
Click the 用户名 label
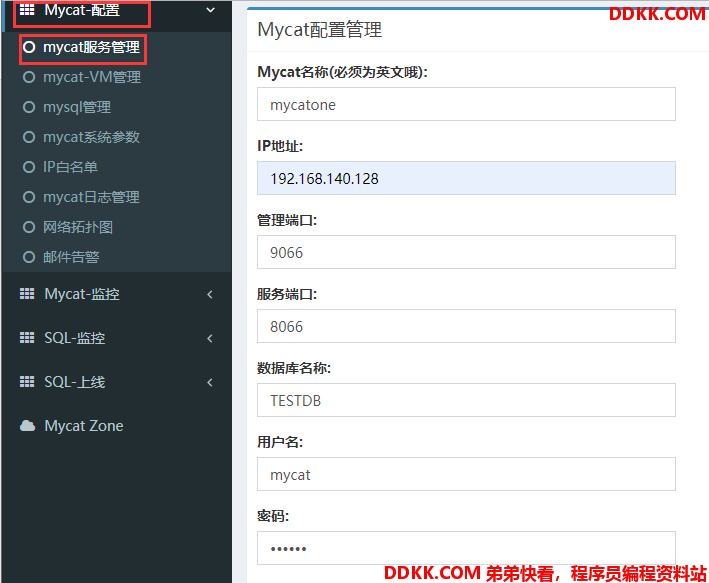(280, 442)
